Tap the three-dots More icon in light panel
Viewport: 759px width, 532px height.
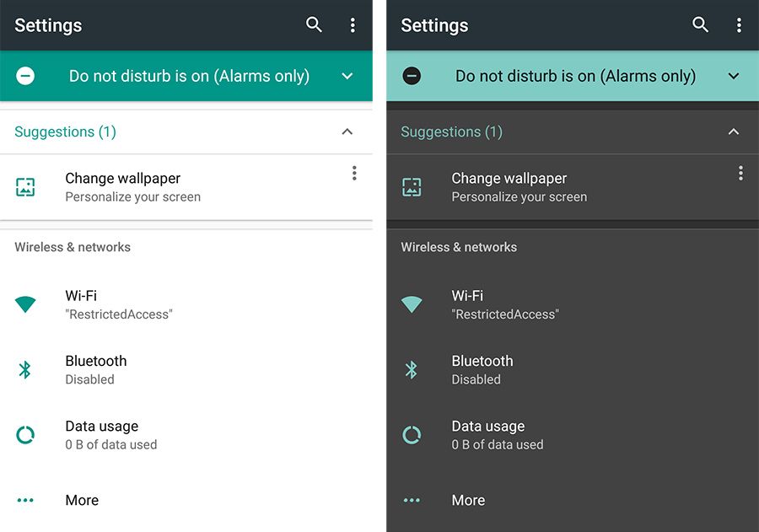pyautogui.click(x=25, y=500)
